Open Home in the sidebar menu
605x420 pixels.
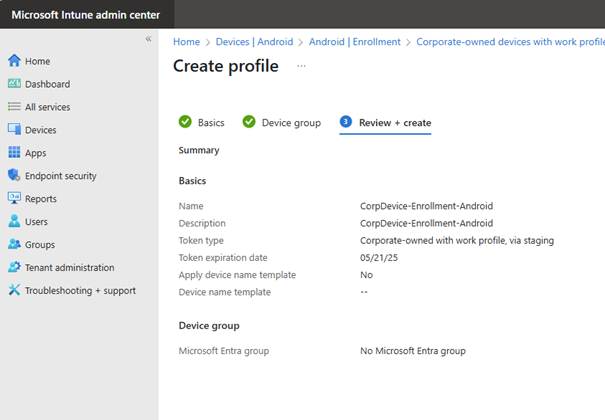coord(37,61)
